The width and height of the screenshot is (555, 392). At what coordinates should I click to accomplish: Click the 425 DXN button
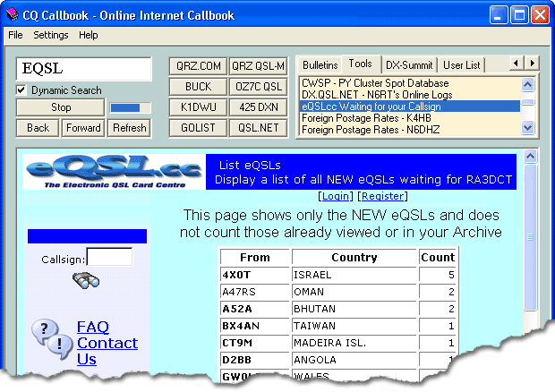(x=258, y=107)
